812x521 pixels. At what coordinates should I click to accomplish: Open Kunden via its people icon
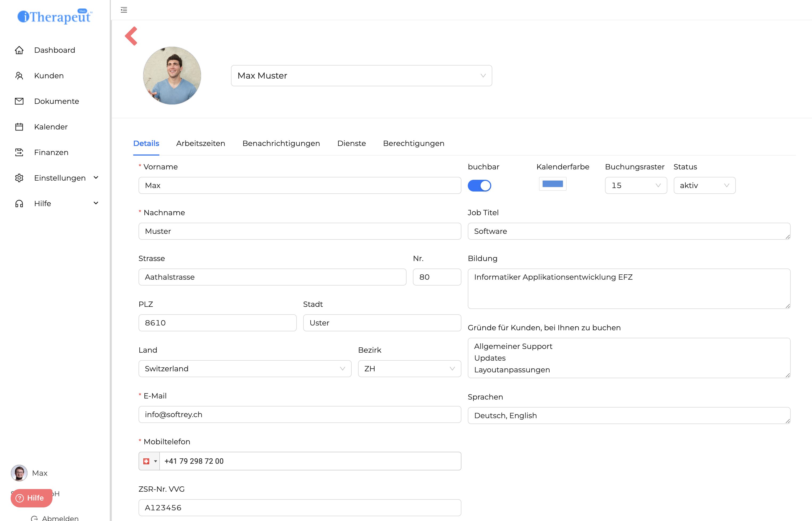click(x=19, y=76)
